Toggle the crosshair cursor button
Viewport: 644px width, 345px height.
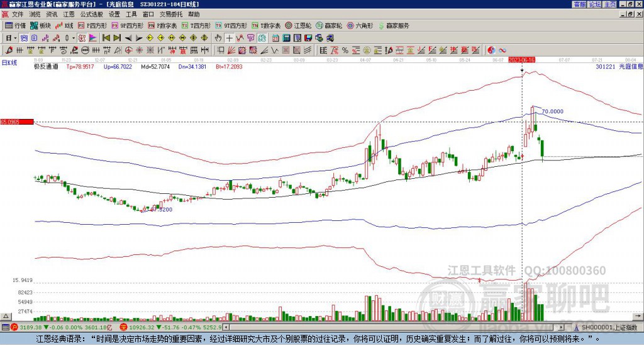pyautogui.click(x=229, y=38)
